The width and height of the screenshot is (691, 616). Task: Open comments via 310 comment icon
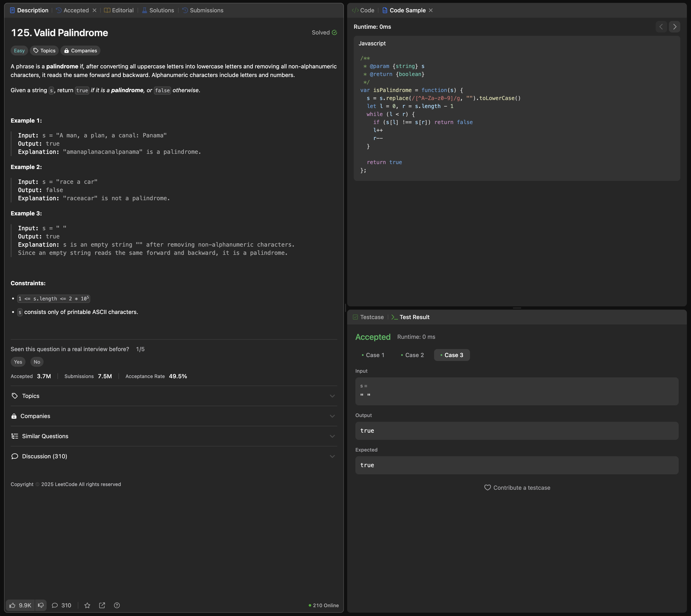[x=61, y=606]
